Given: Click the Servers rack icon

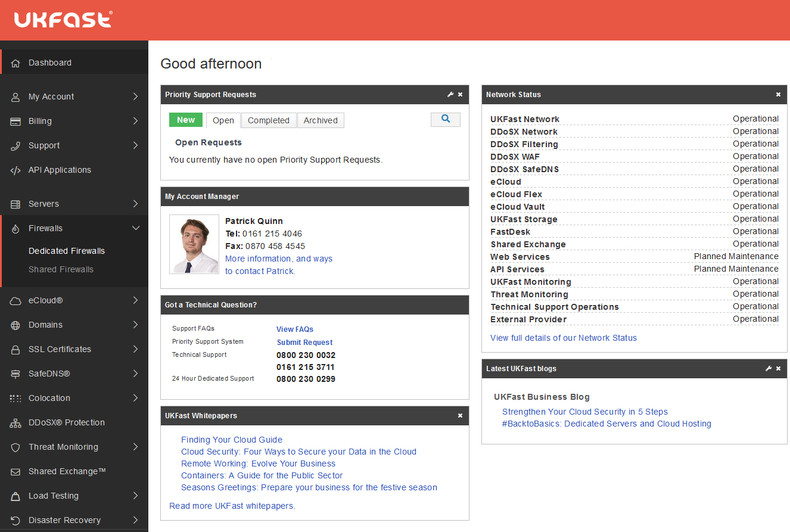Looking at the screenshot, I should click(x=16, y=204).
